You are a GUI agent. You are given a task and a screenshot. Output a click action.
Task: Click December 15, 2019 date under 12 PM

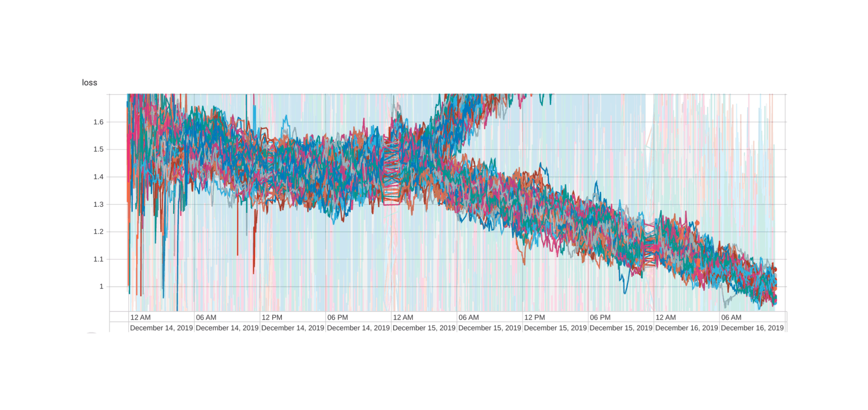[x=555, y=328]
